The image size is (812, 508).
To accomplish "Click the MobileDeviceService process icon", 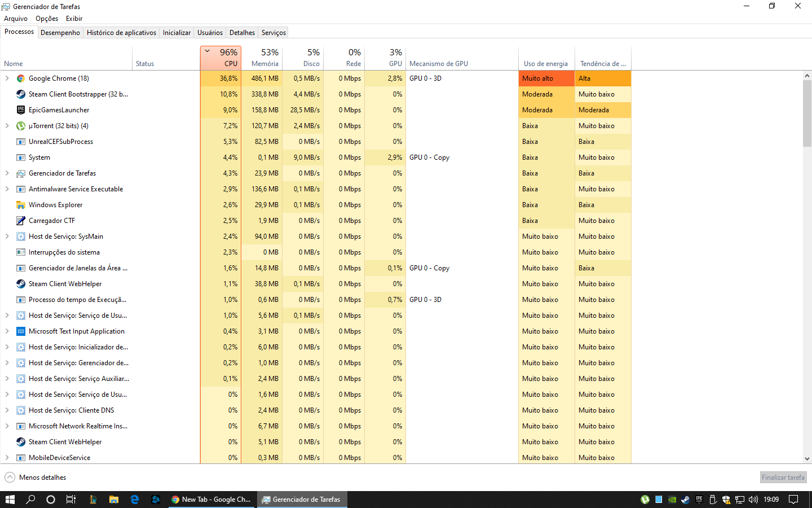I will (x=21, y=458).
